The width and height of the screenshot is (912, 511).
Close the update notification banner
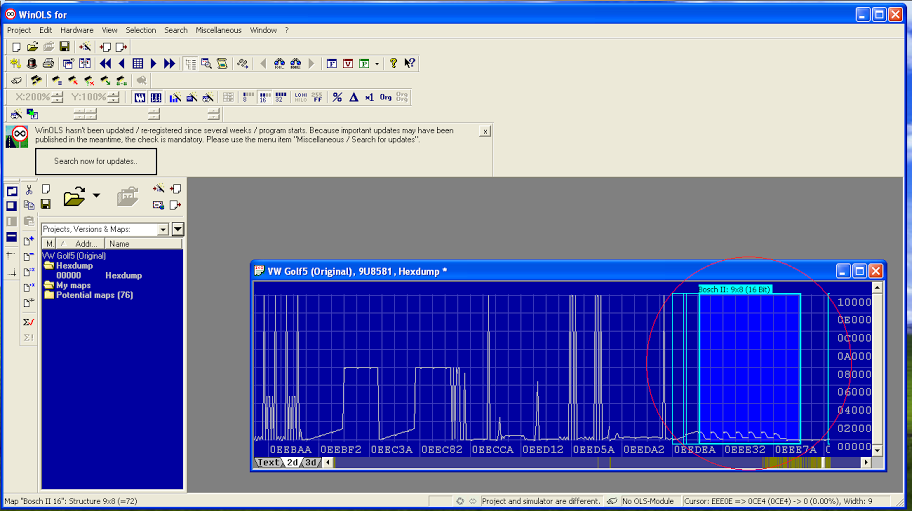click(485, 131)
